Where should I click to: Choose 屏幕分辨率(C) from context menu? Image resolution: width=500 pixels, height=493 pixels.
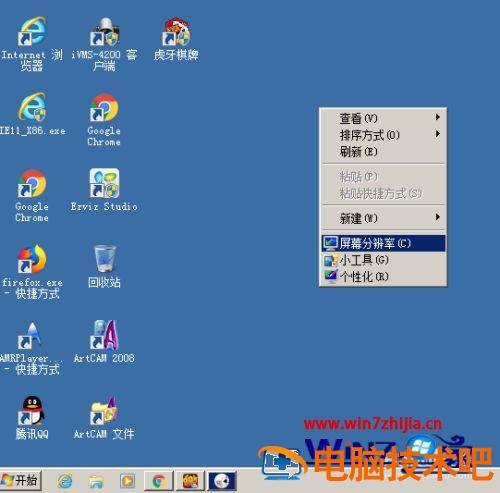pos(383,243)
